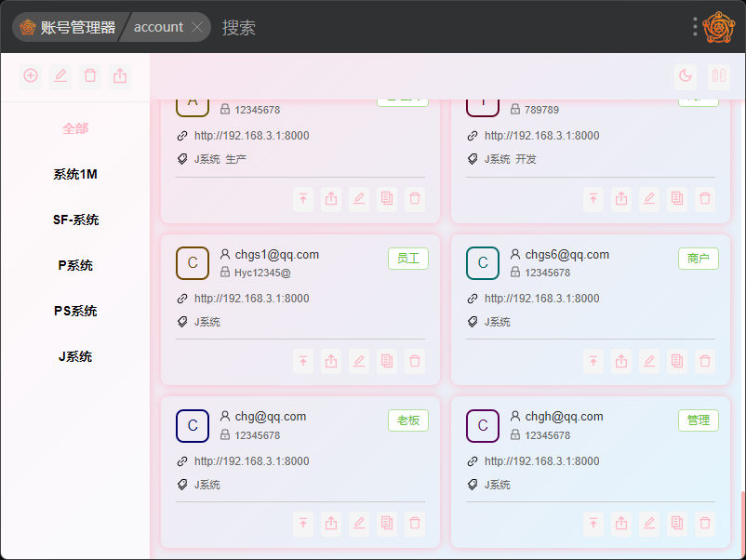The height and width of the screenshot is (560, 746).
Task: Share the chgs6@qq.com card
Action: click(x=621, y=361)
